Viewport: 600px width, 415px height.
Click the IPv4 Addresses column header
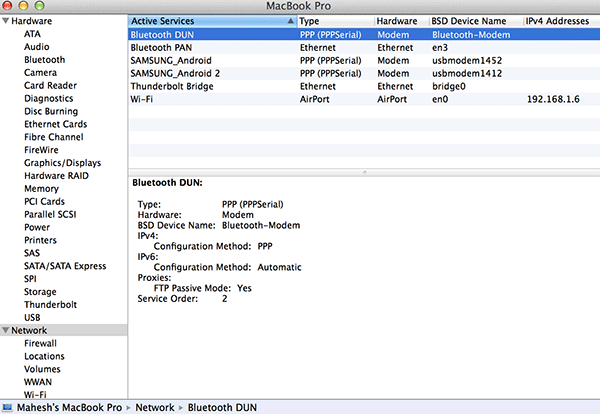coord(560,20)
